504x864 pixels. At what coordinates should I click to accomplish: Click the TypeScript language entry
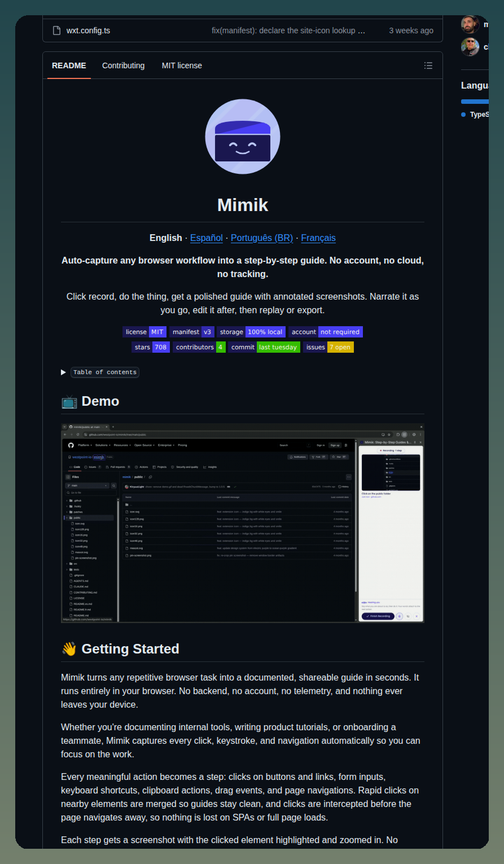475,115
